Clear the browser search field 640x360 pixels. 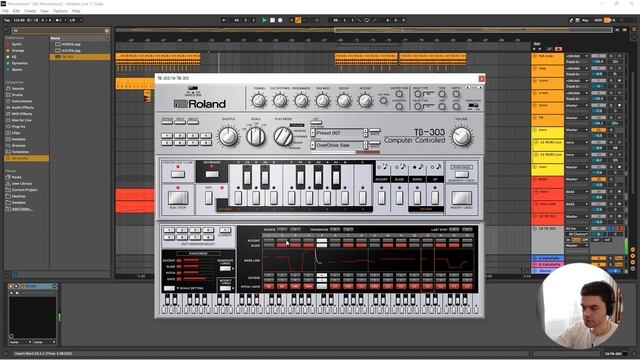point(107,31)
